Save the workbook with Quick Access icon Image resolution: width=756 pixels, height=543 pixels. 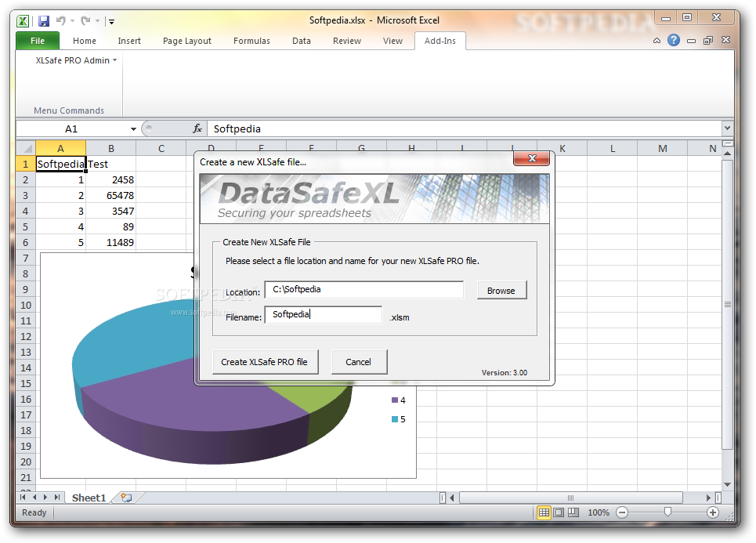[x=44, y=20]
